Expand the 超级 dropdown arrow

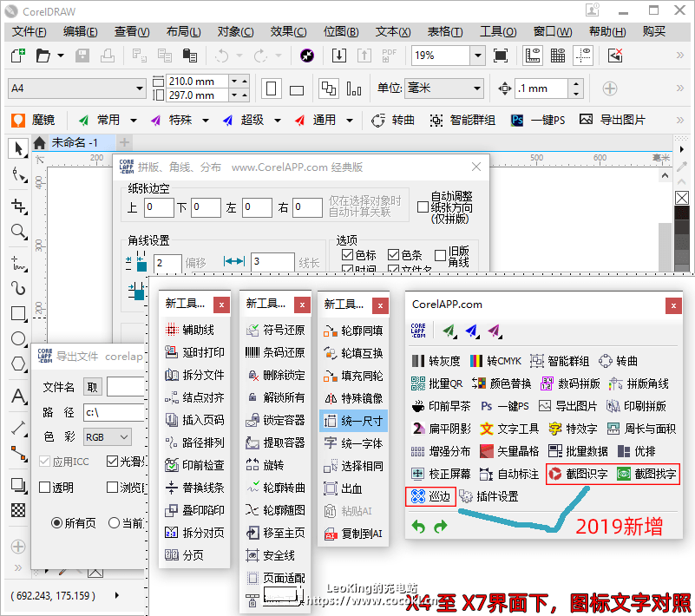[278, 120]
